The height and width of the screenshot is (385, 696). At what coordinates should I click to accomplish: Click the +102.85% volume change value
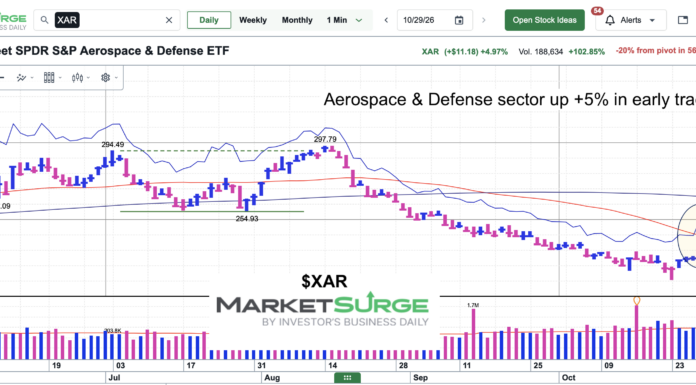586,52
